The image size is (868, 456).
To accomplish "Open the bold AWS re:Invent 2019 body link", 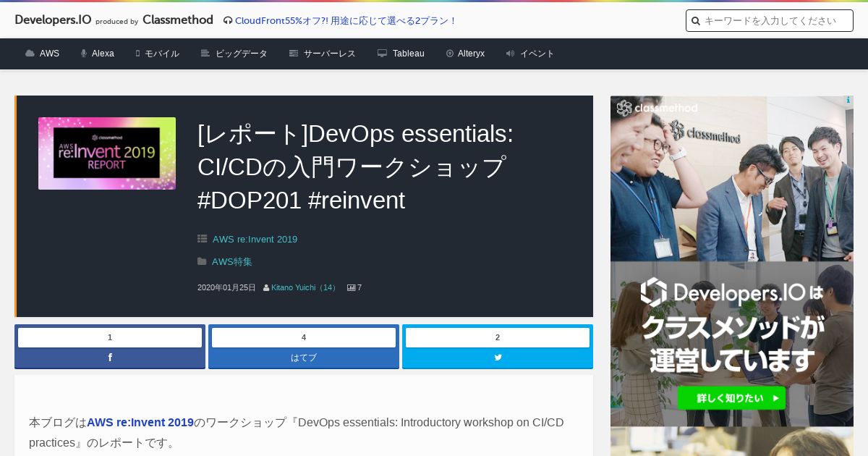I will (x=140, y=422).
